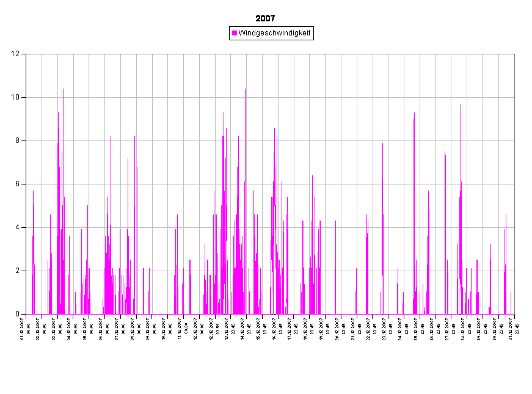
Task: Click the top-left corner of the plot area
Action: (27, 55)
